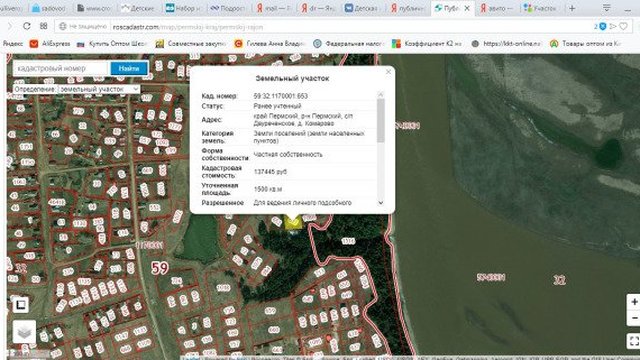The height and width of the screenshot is (360, 640).
Task: Open the Совместные закупки bookmark
Action: pos(191,44)
